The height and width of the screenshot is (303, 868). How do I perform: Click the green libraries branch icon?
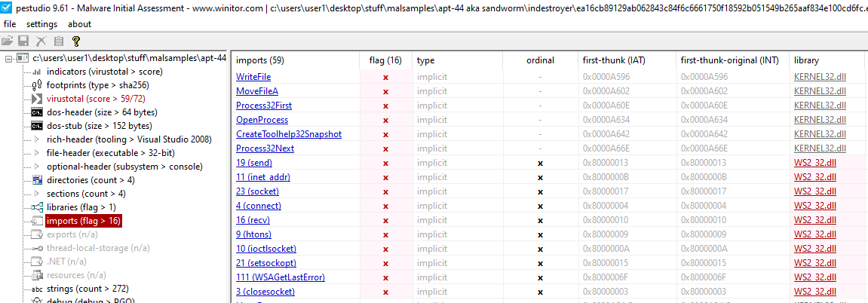click(x=37, y=207)
